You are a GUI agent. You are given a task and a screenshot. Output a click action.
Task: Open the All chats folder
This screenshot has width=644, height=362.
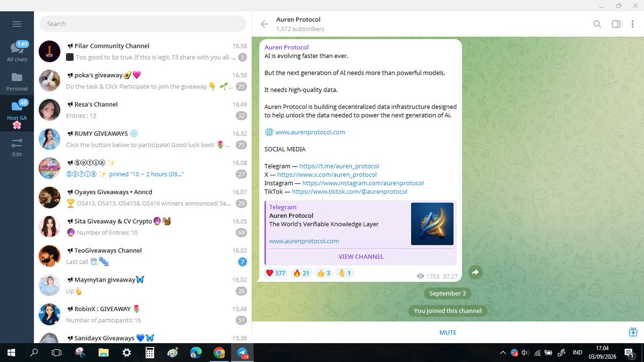coord(17,51)
